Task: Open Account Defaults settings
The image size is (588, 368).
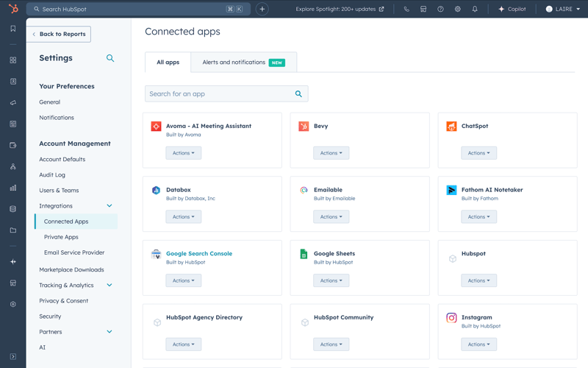Action: [62, 159]
